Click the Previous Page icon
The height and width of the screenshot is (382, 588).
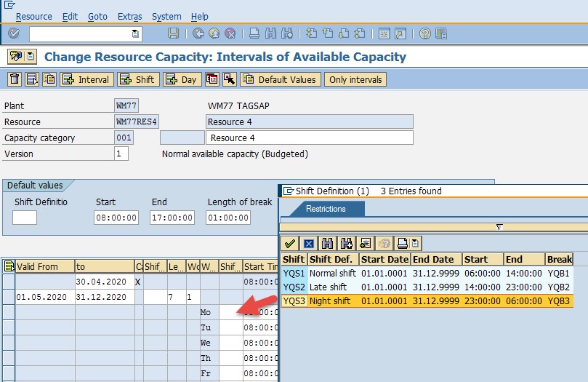[x=327, y=33]
